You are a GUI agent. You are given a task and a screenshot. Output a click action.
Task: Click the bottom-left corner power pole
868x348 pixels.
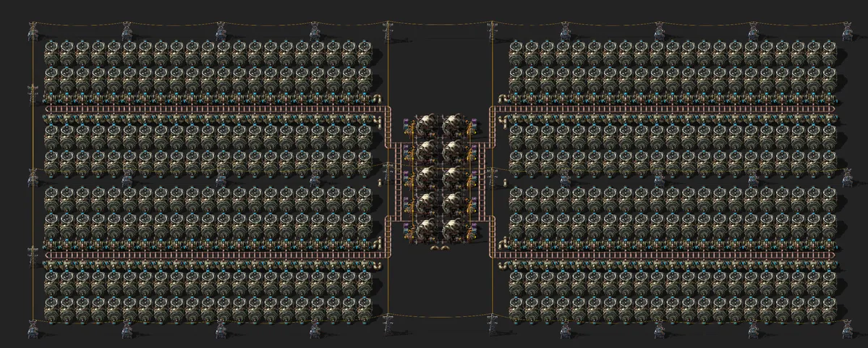pos(33,329)
